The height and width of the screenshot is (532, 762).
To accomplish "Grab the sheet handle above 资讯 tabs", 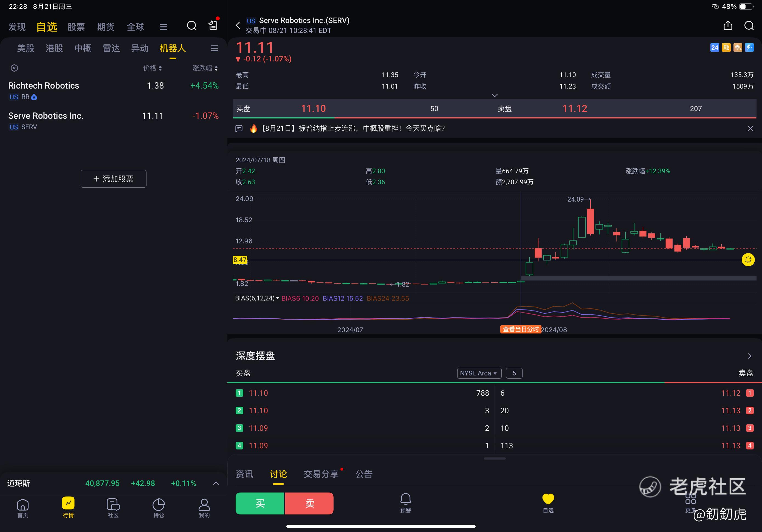I will pos(495,459).
